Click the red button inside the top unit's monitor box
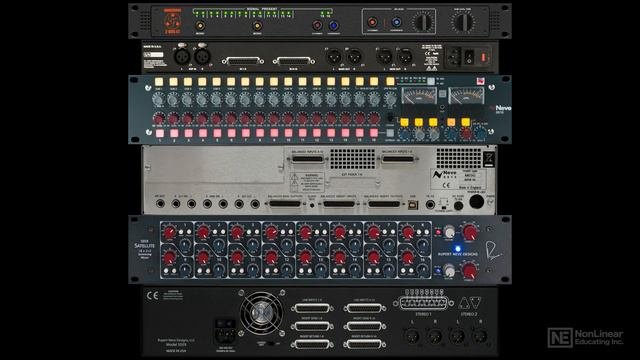 pos(372,22)
